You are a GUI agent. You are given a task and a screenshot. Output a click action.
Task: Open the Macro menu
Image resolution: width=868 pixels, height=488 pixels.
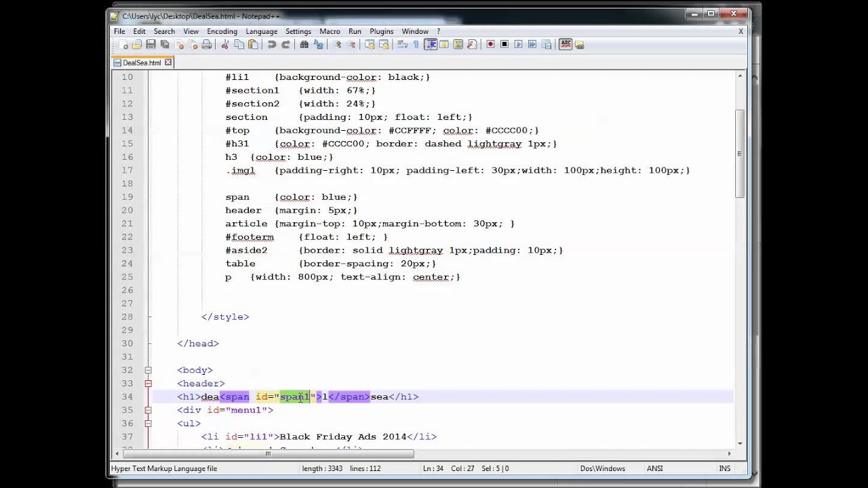click(x=330, y=31)
